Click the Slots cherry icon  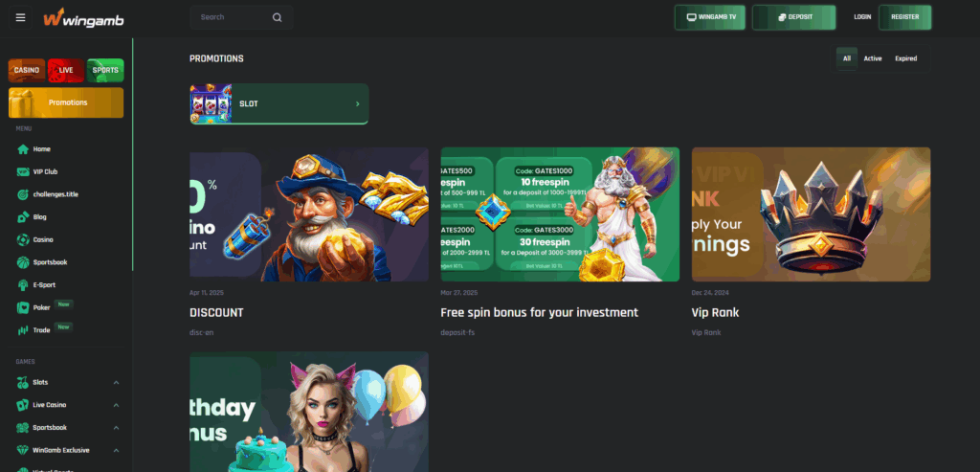click(23, 382)
